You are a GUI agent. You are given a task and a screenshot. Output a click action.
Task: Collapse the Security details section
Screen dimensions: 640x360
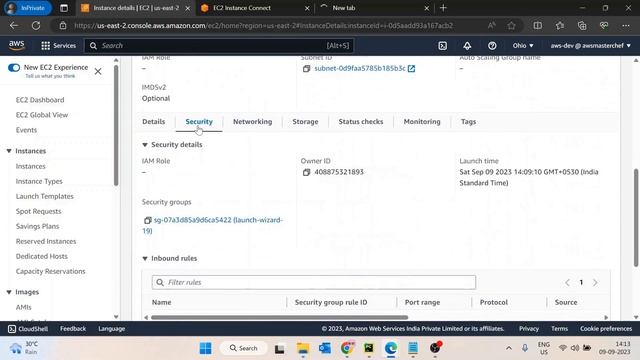click(x=144, y=145)
